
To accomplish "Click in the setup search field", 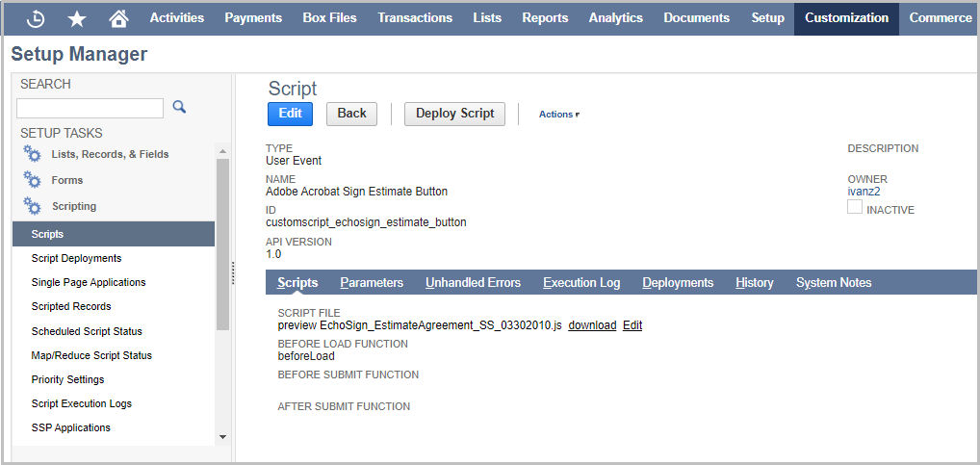I will point(90,108).
